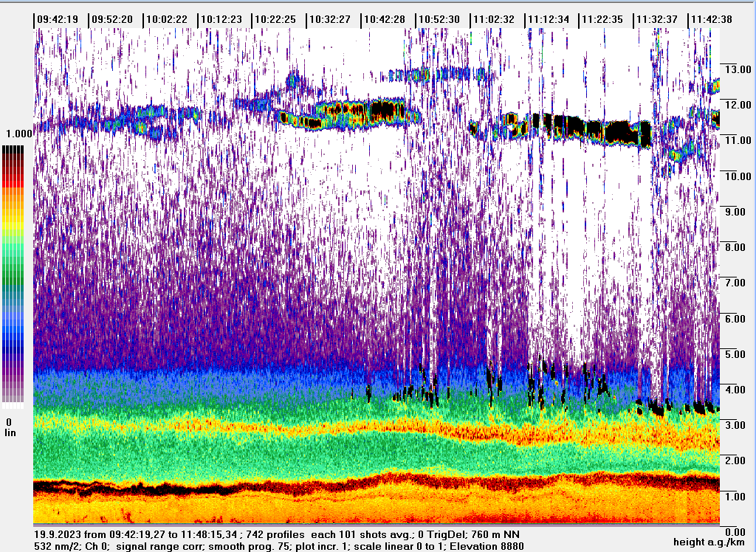Click the 11:42:38 time axis label

coord(711,20)
